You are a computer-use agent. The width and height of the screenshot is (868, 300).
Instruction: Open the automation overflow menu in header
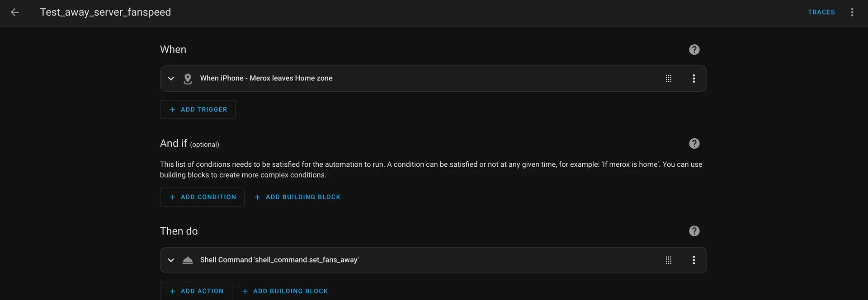pos(852,13)
